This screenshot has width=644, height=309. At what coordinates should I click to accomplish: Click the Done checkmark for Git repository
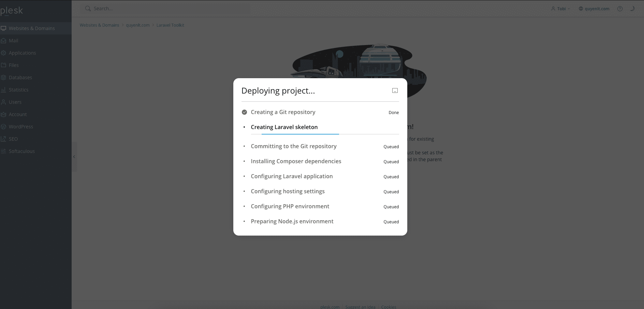pos(244,112)
